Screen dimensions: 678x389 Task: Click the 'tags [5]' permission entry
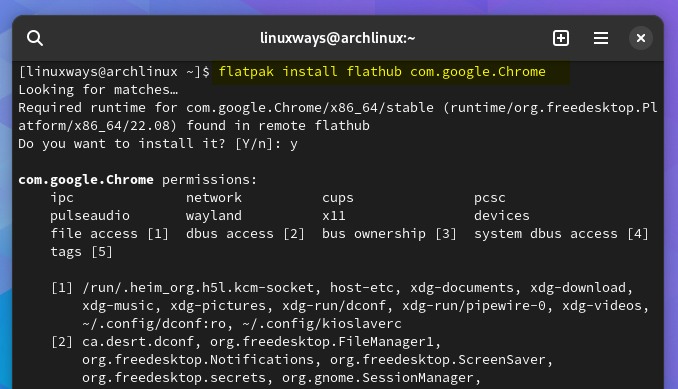coord(81,252)
